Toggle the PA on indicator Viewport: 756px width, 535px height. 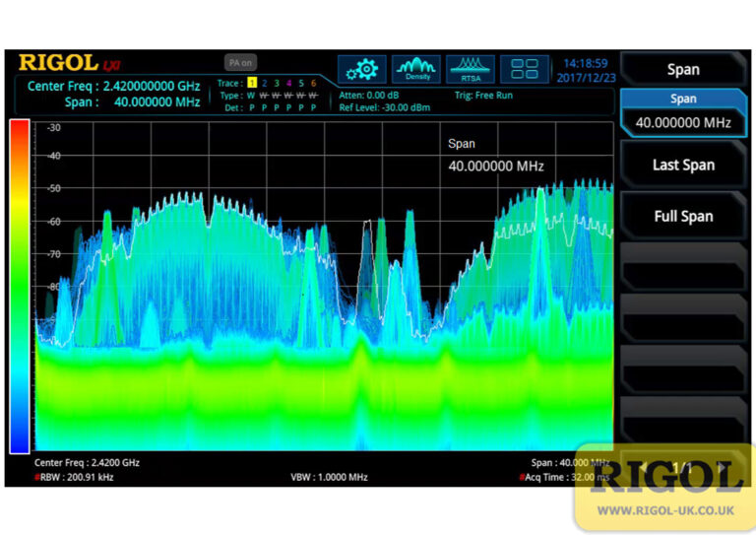pyautogui.click(x=240, y=63)
